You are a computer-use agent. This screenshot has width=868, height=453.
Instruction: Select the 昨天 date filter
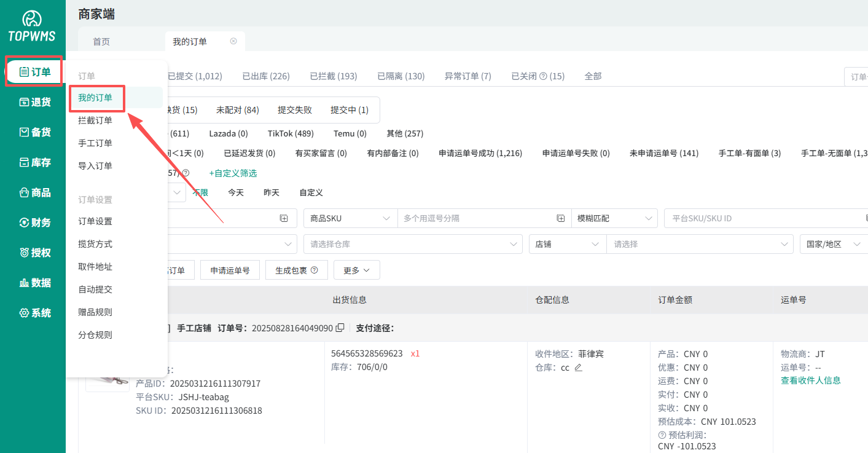(x=272, y=192)
